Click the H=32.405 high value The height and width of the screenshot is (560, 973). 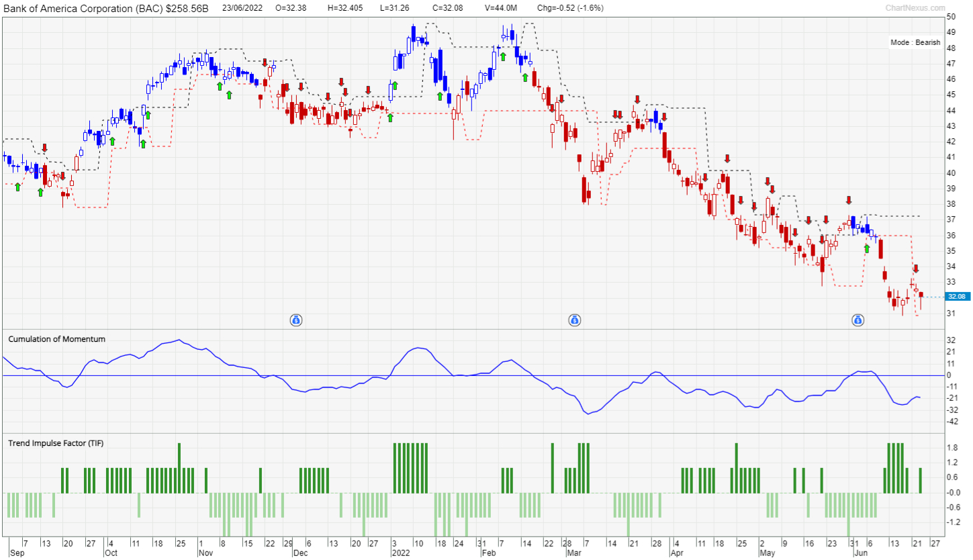[x=346, y=7]
